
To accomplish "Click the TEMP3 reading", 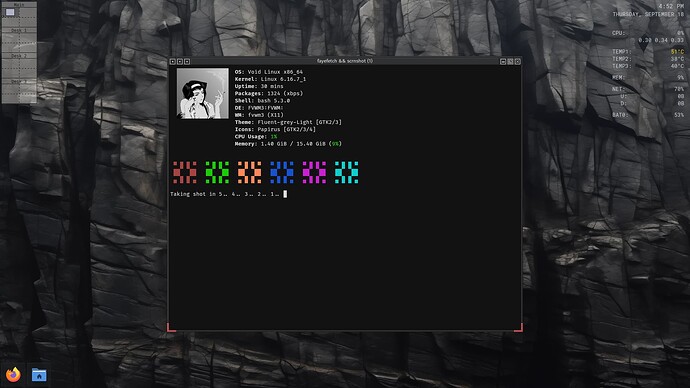I will 648,66.
